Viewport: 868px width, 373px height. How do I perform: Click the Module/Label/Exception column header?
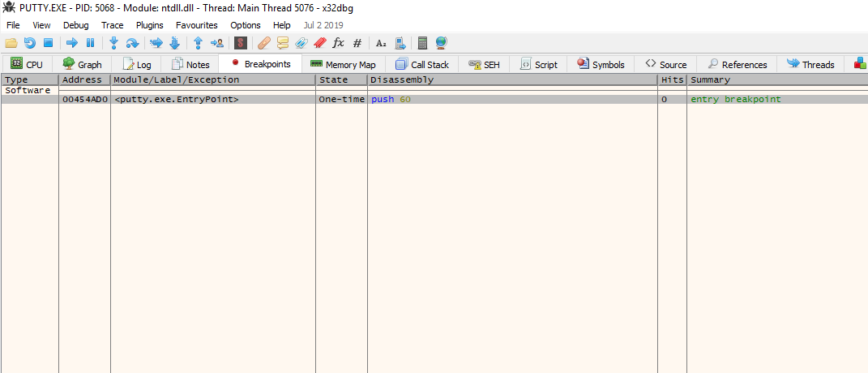[213, 79]
